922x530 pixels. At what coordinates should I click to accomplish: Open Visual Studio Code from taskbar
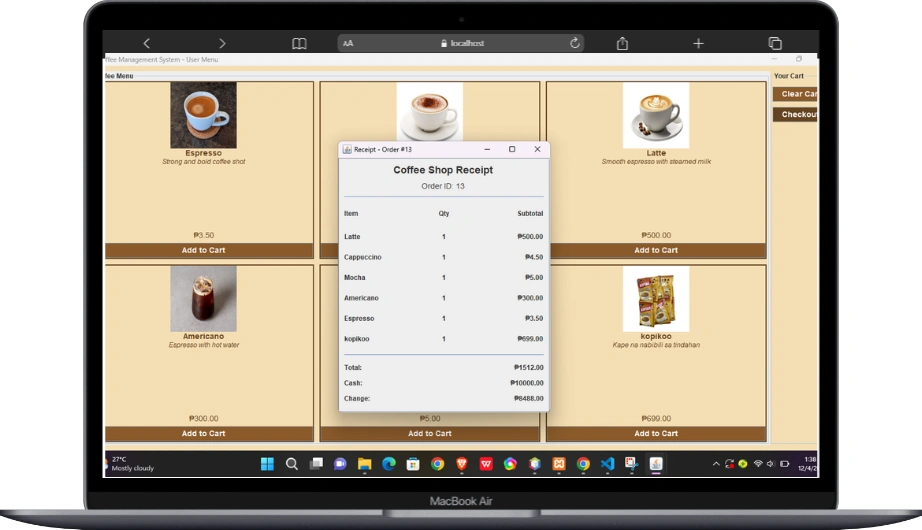click(x=607, y=464)
